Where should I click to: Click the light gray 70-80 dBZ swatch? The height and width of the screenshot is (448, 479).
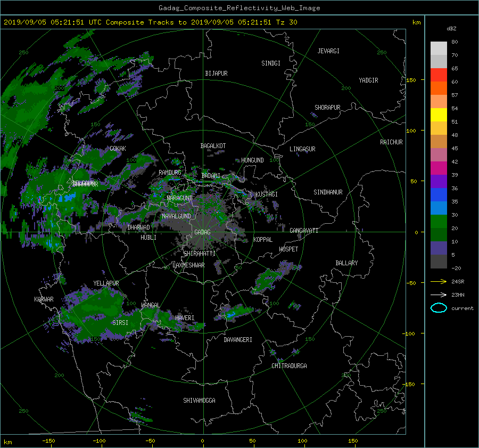[439, 48]
